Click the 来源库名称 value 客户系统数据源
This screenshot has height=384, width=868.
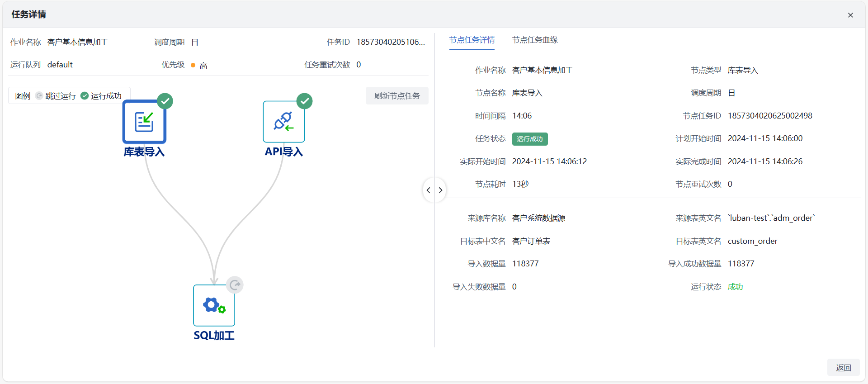(x=539, y=218)
